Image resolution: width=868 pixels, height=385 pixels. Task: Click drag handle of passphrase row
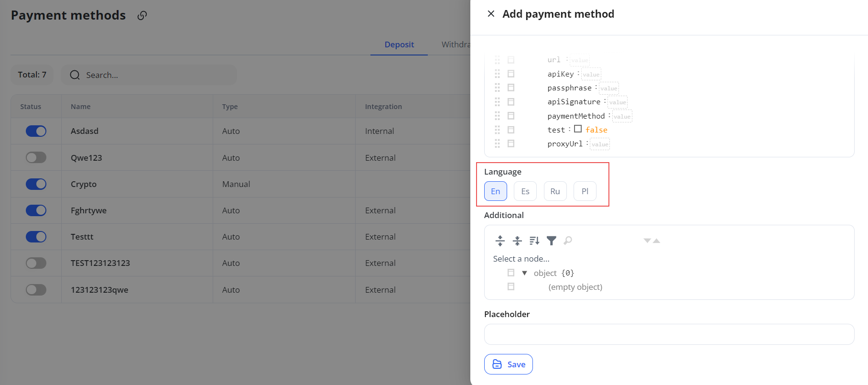tap(498, 88)
